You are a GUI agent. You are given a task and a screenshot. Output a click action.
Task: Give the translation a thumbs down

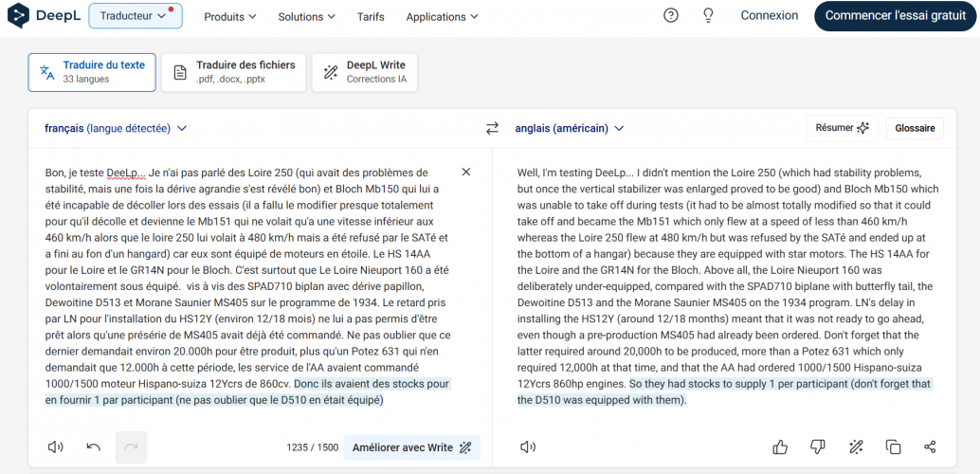(x=818, y=447)
